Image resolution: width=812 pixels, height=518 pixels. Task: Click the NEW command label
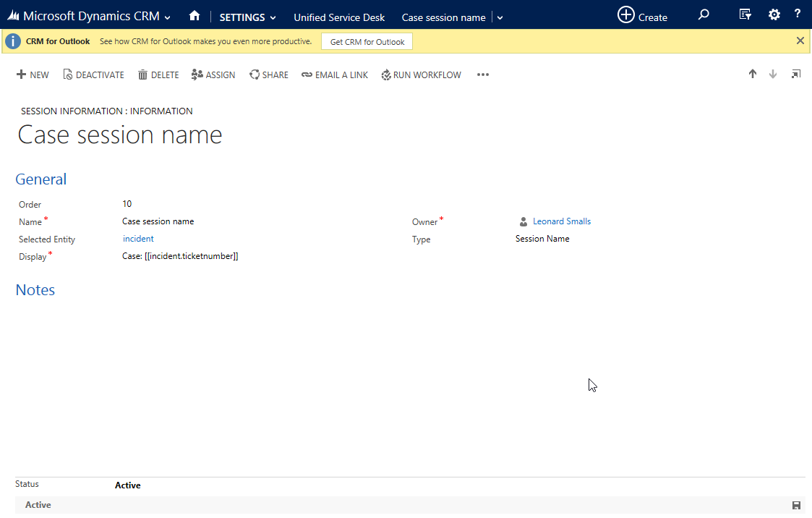click(x=39, y=75)
